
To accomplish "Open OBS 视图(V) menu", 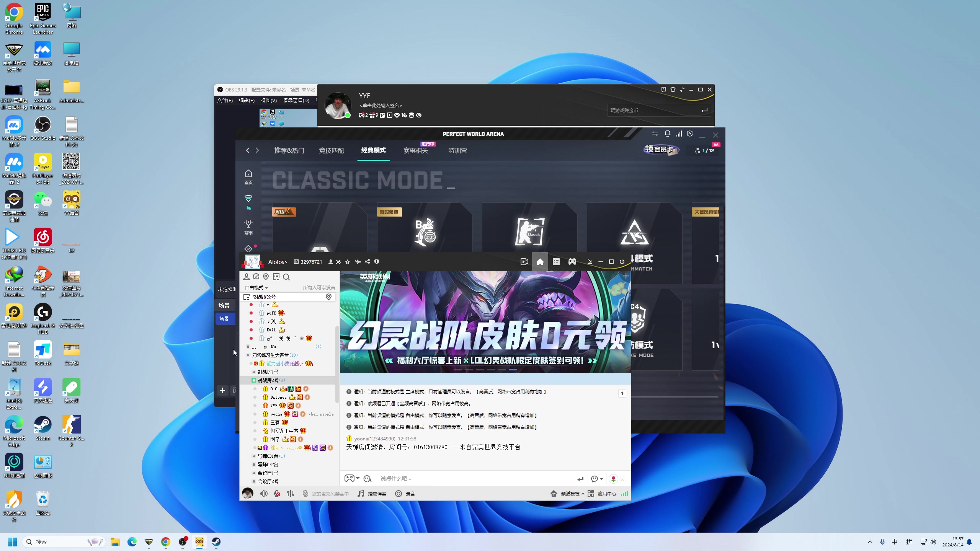I will [x=269, y=100].
